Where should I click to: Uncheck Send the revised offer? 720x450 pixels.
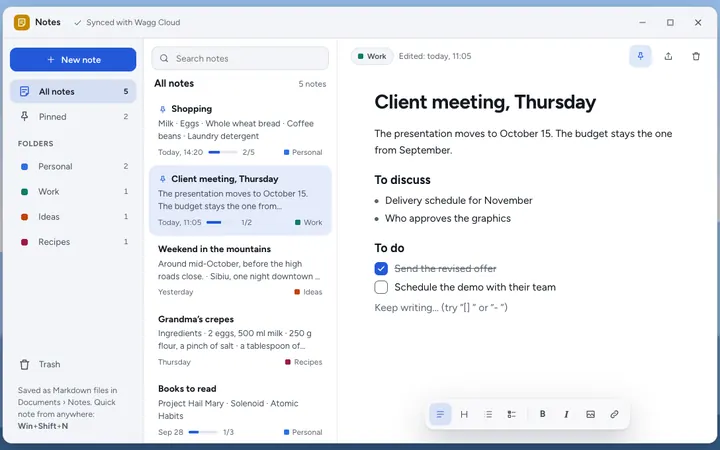[x=381, y=269]
